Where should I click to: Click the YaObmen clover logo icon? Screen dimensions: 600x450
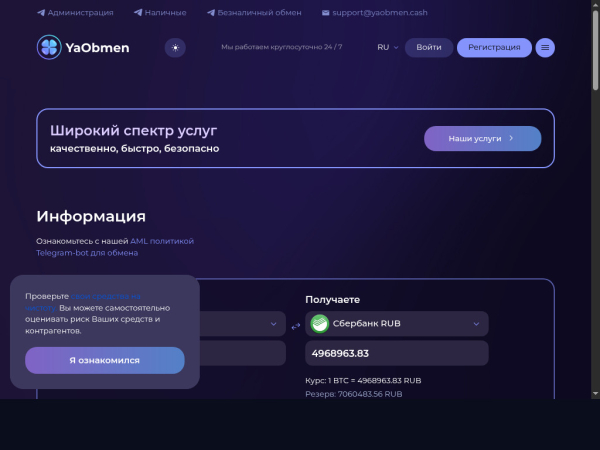[x=49, y=47]
